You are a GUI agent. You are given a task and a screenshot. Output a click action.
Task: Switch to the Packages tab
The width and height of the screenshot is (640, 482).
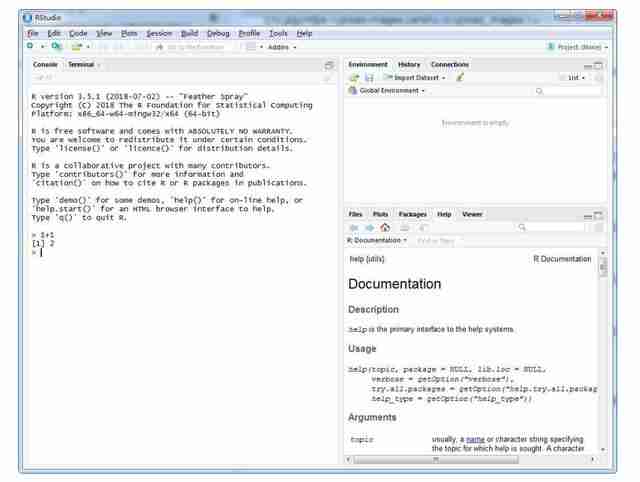413,214
